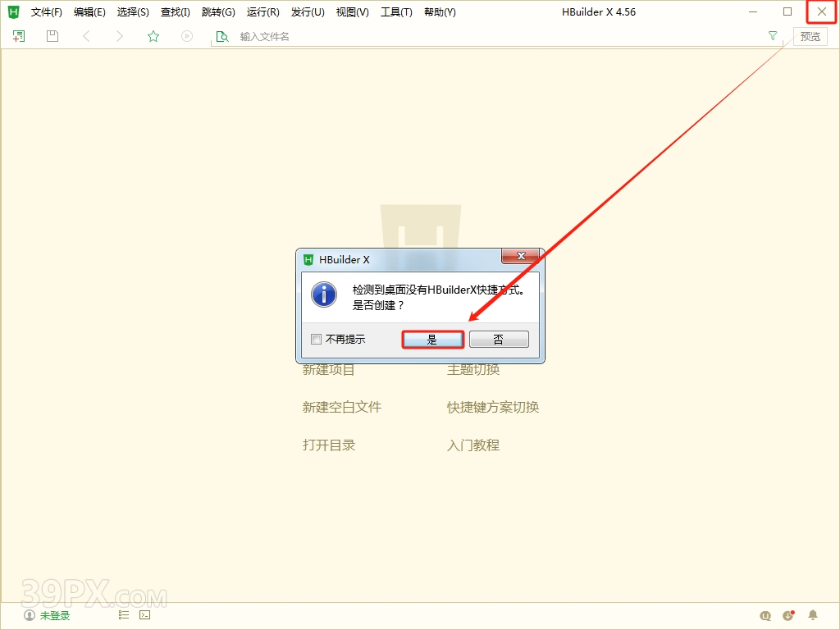Decline with the 否 button

tap(499, 340)
